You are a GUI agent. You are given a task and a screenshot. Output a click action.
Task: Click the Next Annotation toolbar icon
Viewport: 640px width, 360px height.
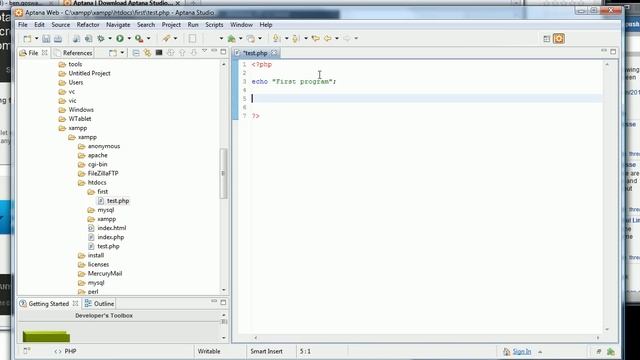tap(277, 38)
